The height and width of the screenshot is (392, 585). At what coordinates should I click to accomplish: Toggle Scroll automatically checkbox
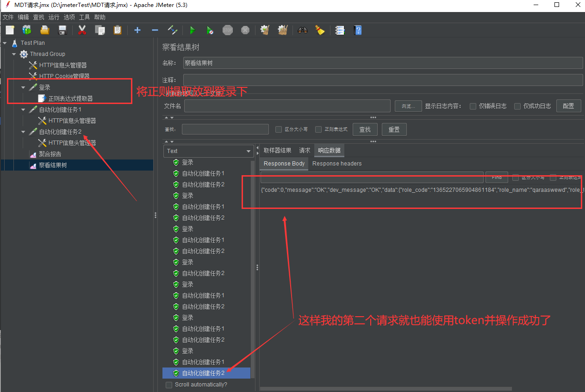pos(169,385)
